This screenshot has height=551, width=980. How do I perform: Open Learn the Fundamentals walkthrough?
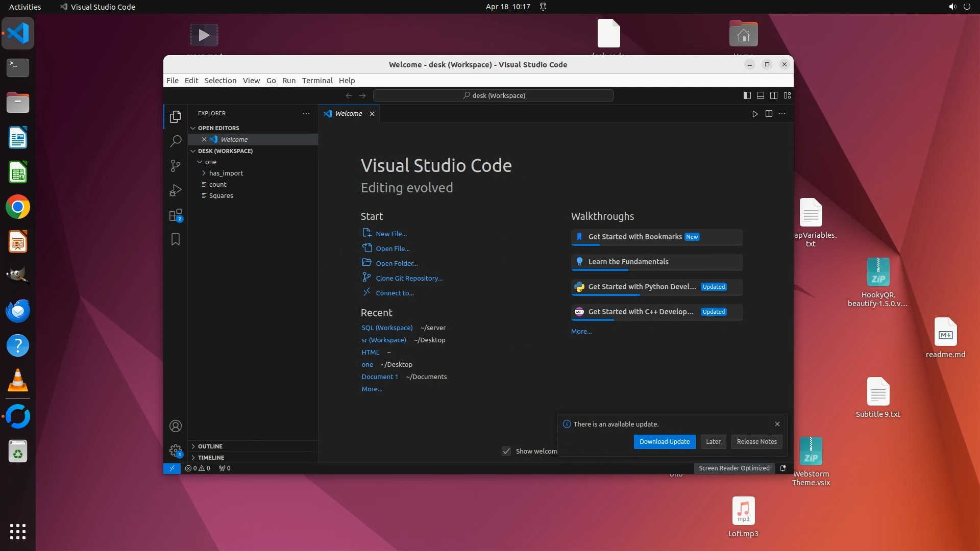tap(628, 262)
